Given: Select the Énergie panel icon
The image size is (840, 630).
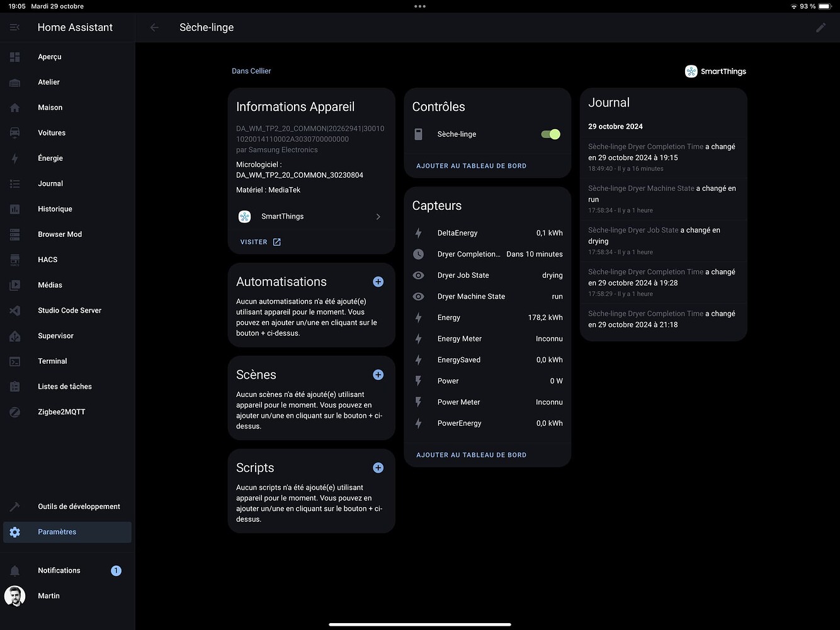Looking at the screenshot, I should tap(14, 158).
